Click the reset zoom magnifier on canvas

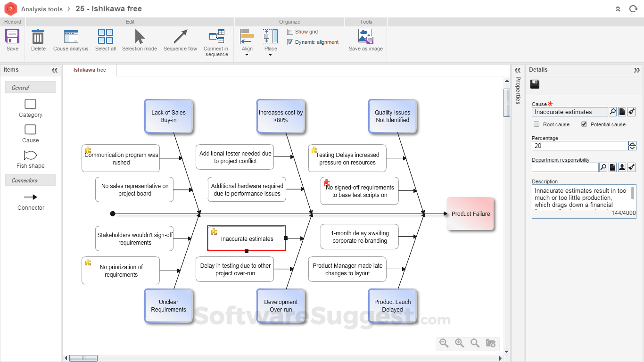[475, 343]
